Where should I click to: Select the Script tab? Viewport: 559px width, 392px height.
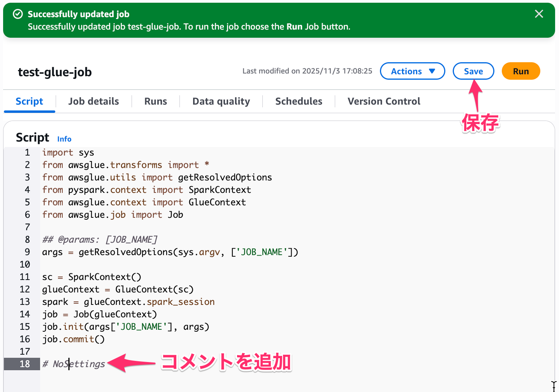point(29,101)
